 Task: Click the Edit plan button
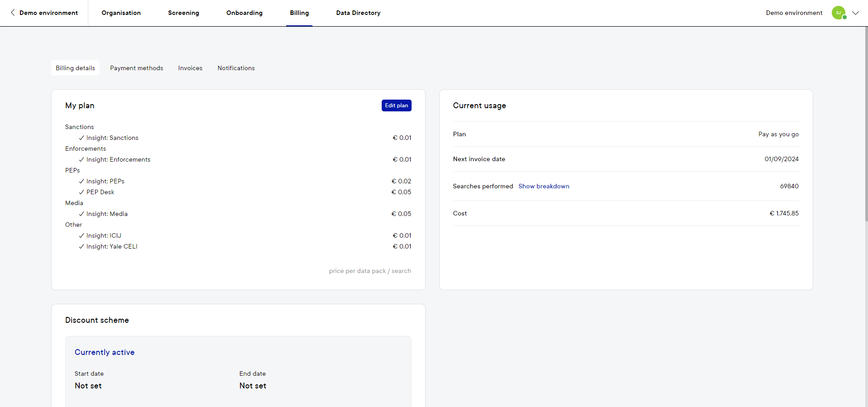[396, 105]
